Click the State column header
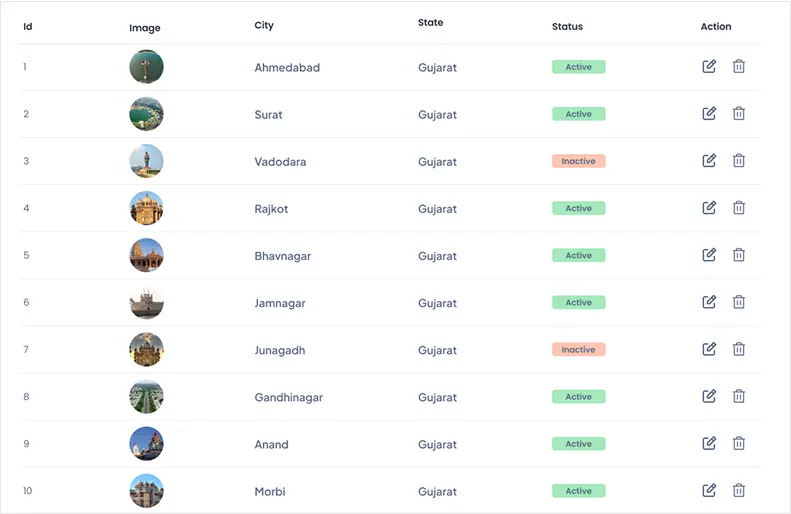The image size is (791, 514). [x=430, y=22]
